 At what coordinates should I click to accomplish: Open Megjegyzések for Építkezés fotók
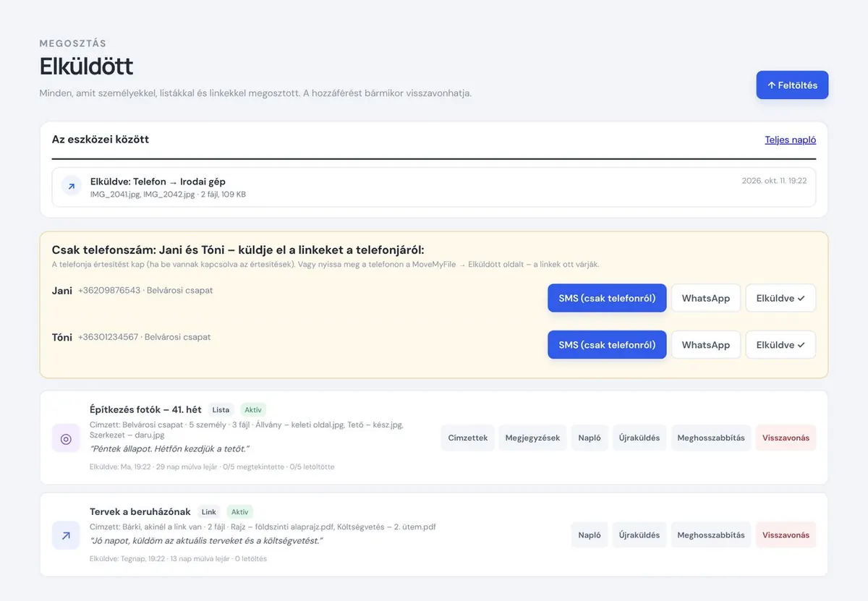tap(532, 438)
